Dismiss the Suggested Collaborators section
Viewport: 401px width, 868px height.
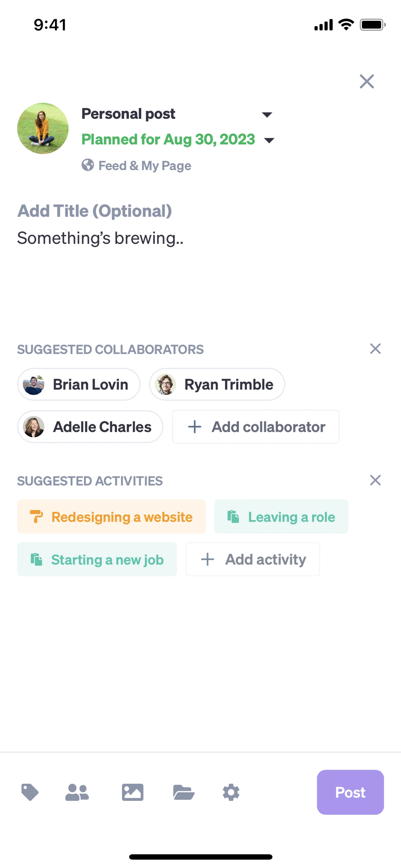click(375, 349)
